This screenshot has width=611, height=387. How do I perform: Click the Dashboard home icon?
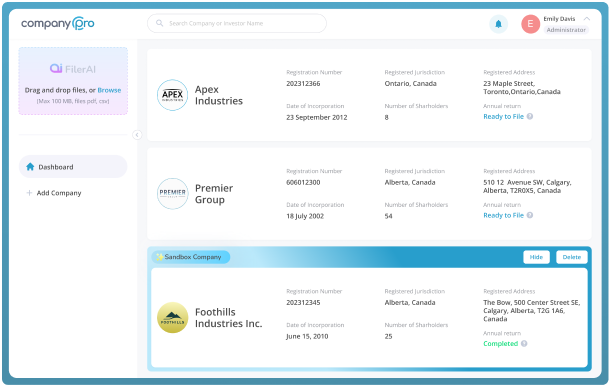coord(30,167)
